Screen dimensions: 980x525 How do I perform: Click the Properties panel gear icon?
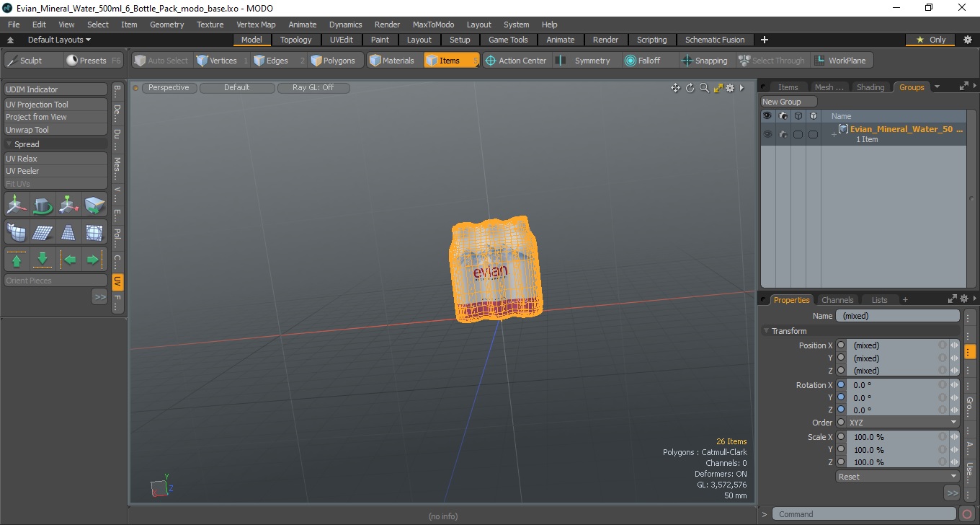[964, 299]
